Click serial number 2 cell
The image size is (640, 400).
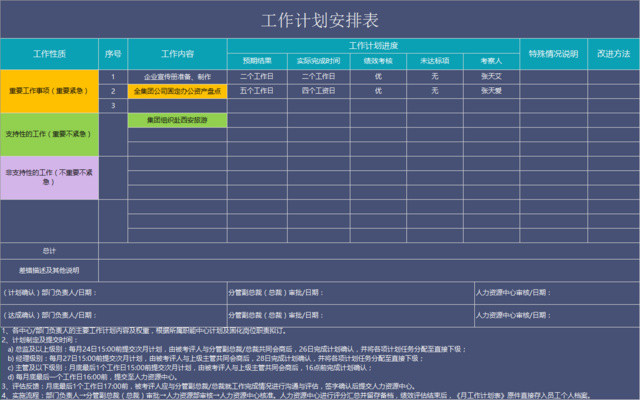pyautogui.click(x=113, y=91)
